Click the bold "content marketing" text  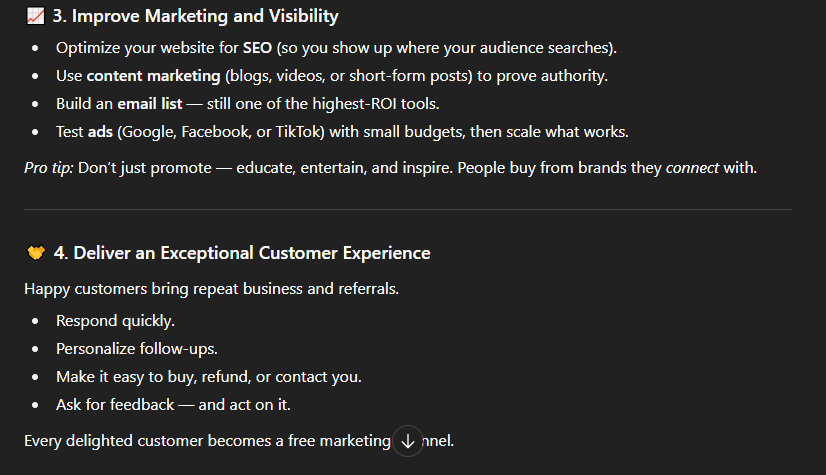coord(153,76)
